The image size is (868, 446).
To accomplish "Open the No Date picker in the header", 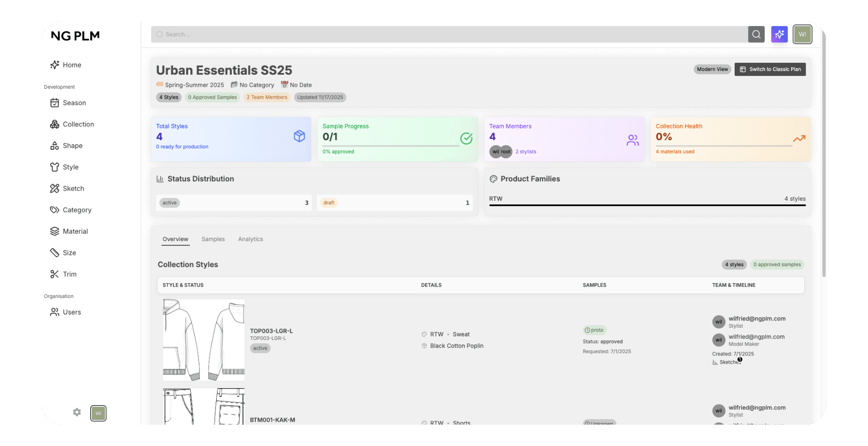I will click(300, 85).
